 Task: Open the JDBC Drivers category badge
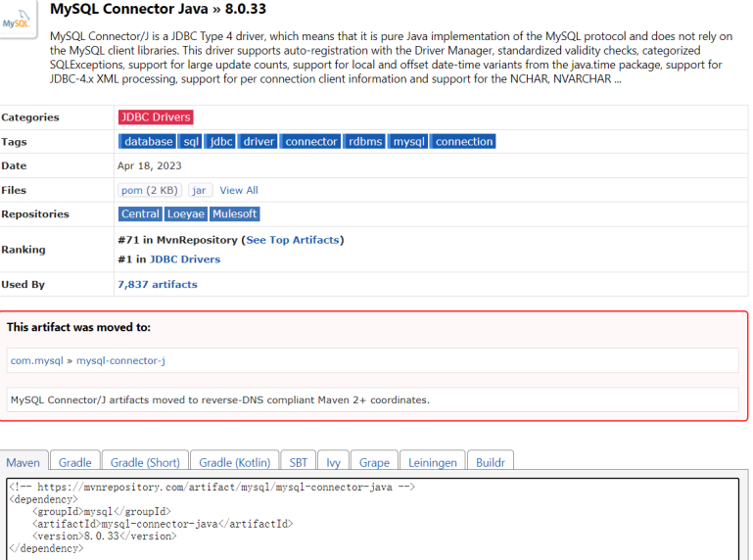tap(156, 117)
